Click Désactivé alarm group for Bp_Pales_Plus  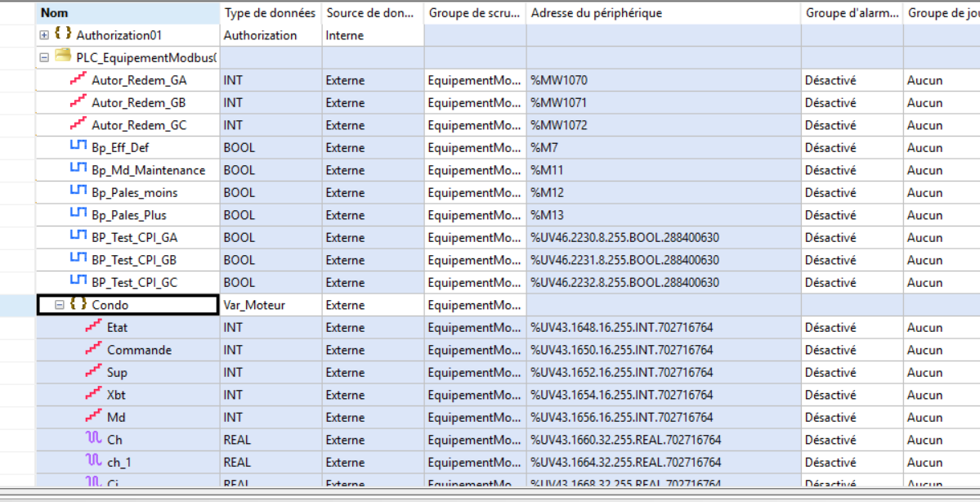click(x=830, y=215)
